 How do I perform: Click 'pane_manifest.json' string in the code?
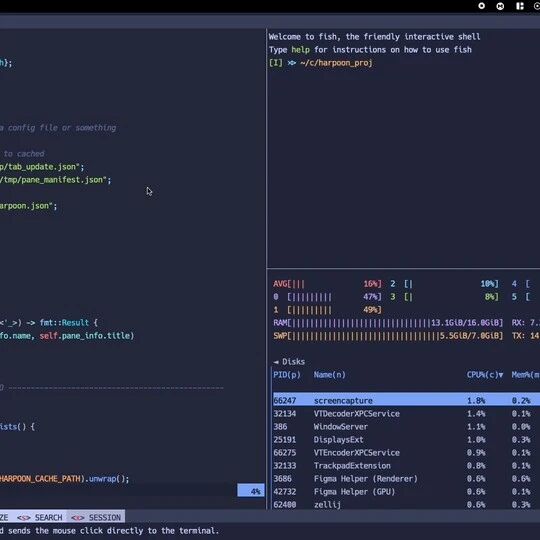click(x=62, y=180)
